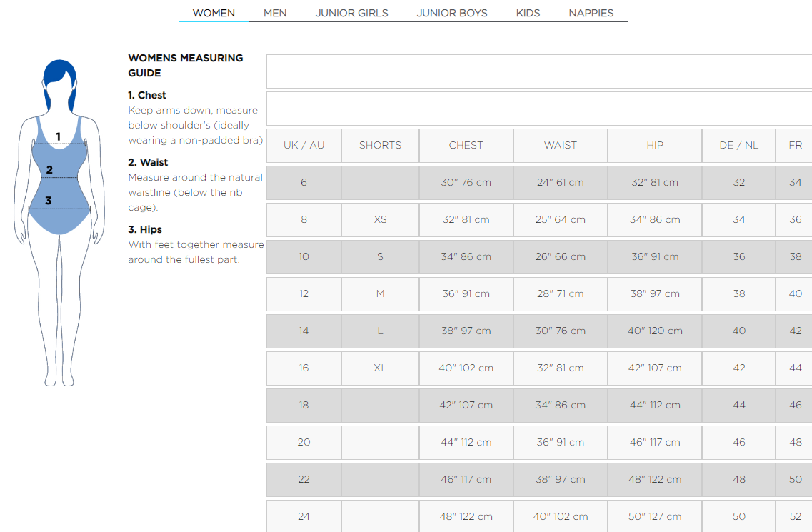The image size is (812, 532).
Task: Select the XS shorts size cell
Action: pos(380,219)
